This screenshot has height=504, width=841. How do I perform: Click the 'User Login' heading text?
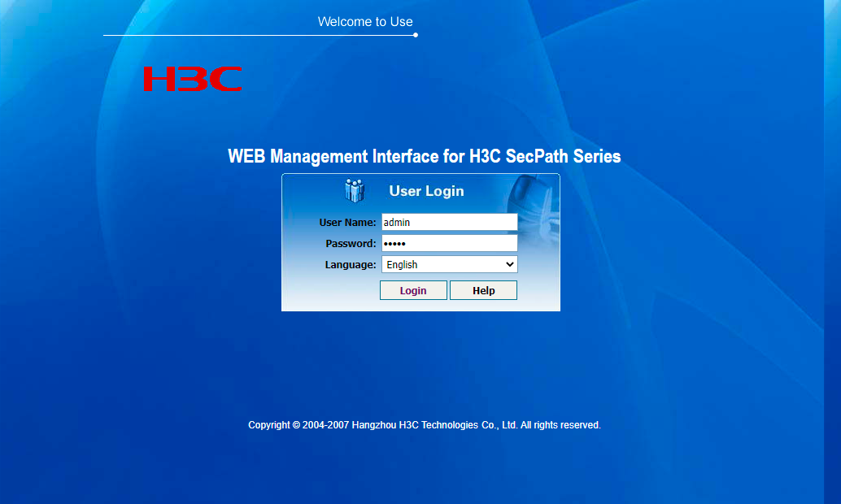(x=426, y=191)
